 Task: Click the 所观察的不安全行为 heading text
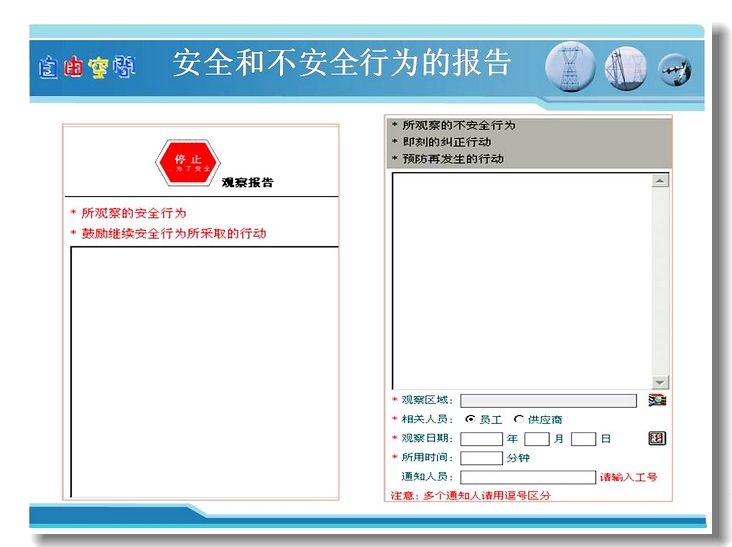(459, 125)
